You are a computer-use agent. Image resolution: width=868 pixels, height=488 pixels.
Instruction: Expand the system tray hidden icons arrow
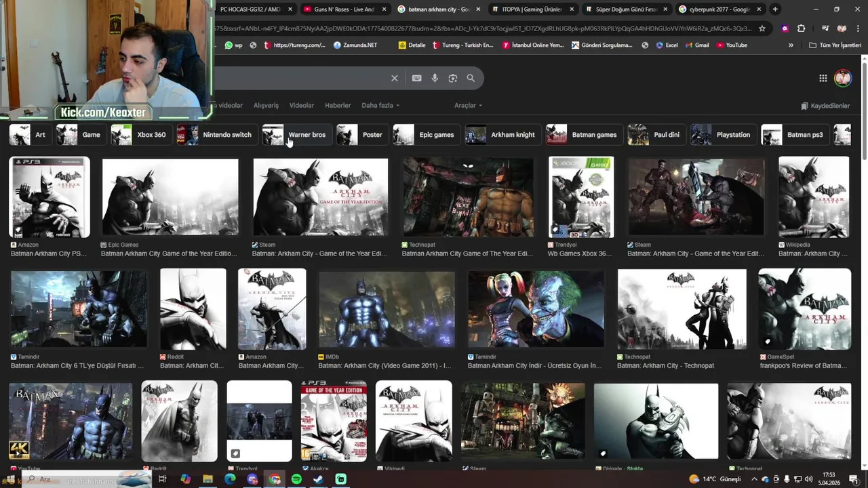pos(754,479)
